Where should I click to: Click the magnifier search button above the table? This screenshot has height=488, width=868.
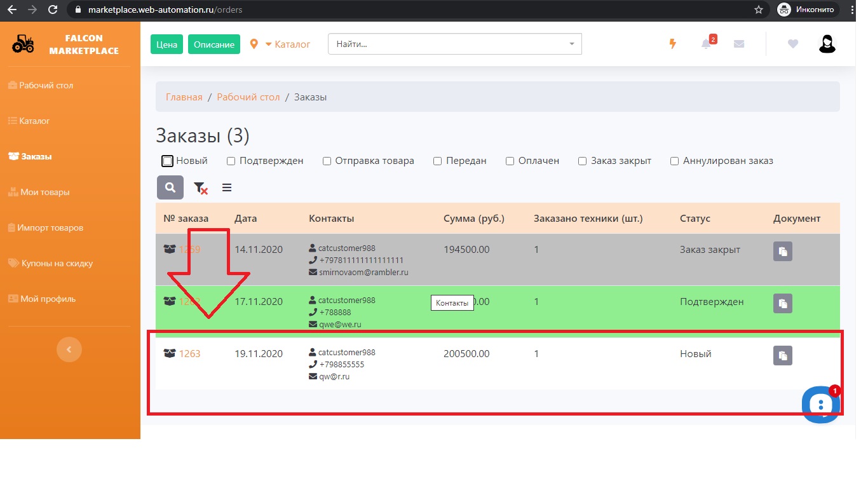pos(170,187)
